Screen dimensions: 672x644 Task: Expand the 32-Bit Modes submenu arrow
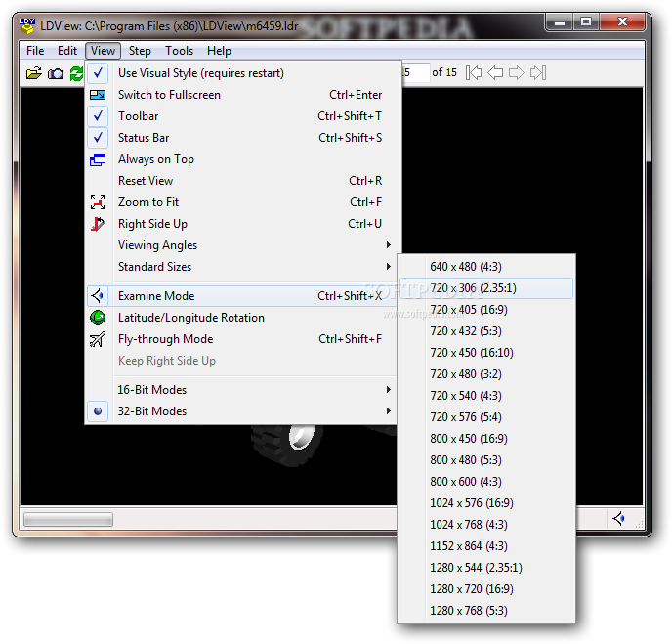[389, 410]
